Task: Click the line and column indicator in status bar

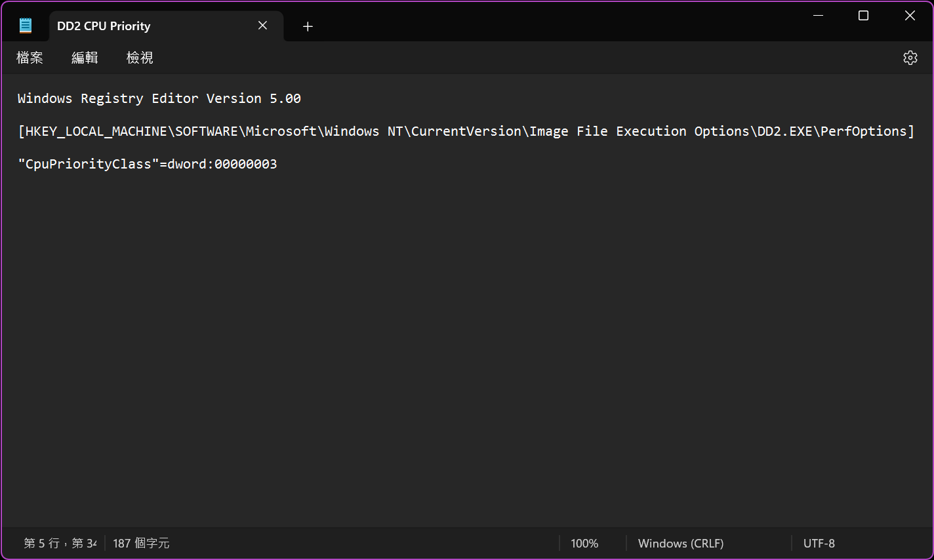Action: (x=60, y=543)
